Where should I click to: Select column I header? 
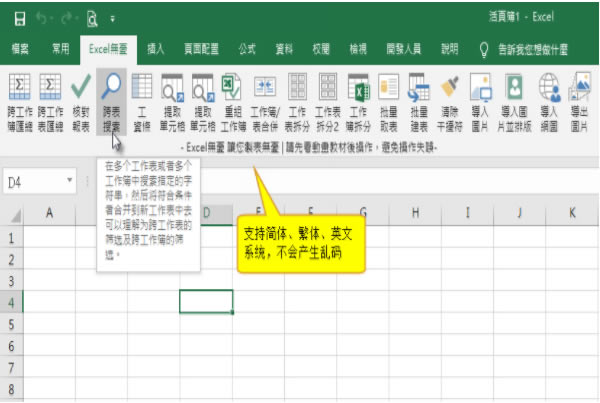pyautogui.click(x=467, y=212)
